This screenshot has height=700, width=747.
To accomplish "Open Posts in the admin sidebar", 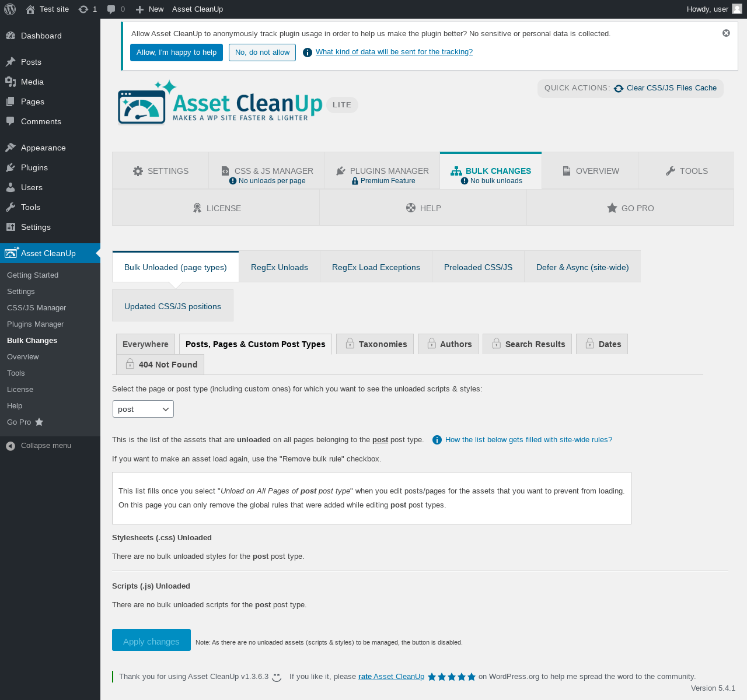I will pos(50,62).
